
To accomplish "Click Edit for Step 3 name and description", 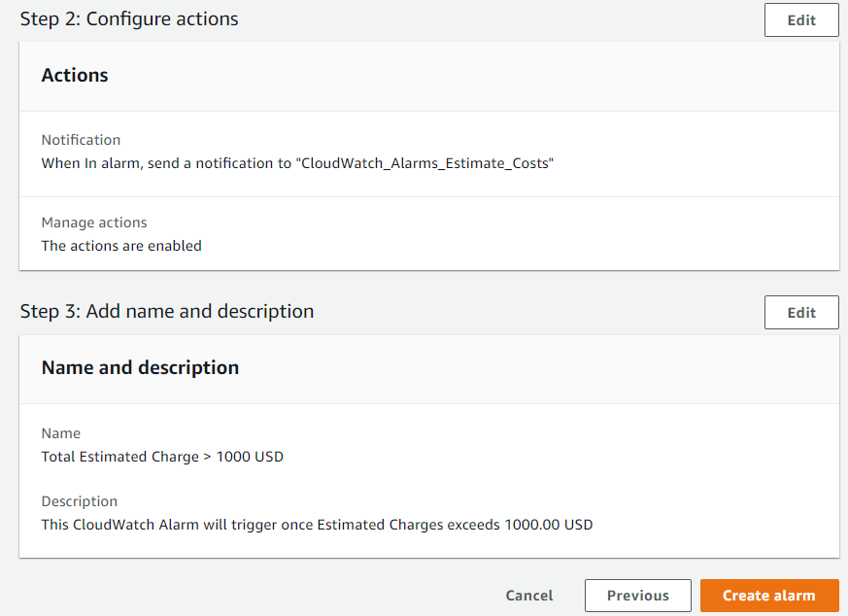I will [x=800, y=313].
